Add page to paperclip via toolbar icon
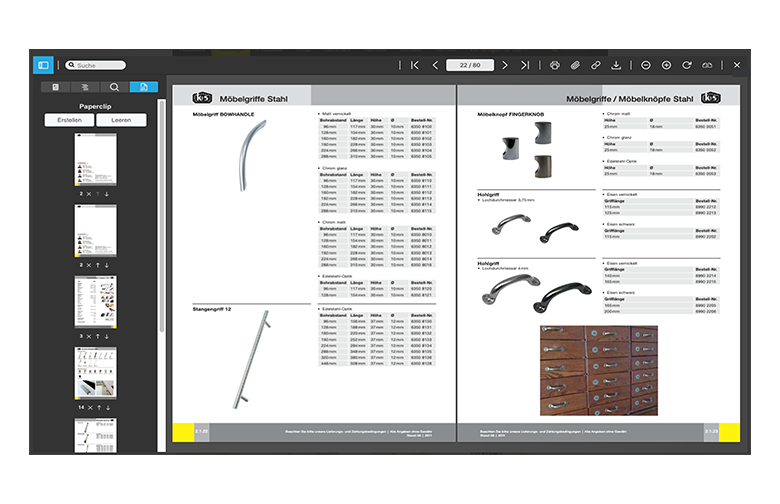780x504 pixels. [x=576, y=65]
